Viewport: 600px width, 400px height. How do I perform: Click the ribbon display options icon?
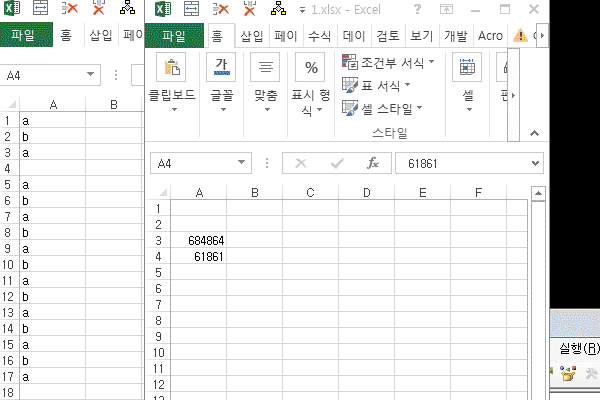pyautogui.click(x=446, y=9)
